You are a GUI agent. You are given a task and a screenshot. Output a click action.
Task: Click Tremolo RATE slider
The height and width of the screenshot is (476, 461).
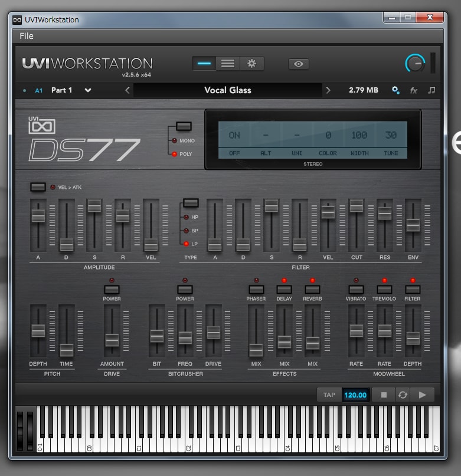click(x=385, y=330)
